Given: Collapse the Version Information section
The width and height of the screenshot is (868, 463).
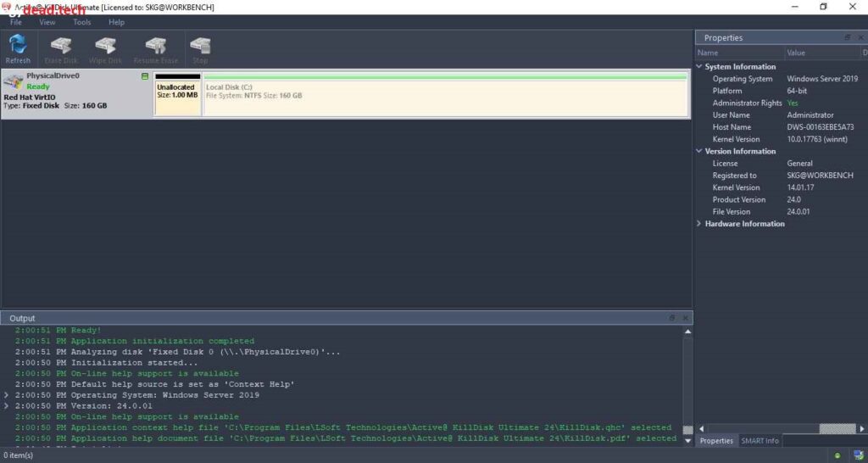Looking at the screenshot, I should (699, 151).
